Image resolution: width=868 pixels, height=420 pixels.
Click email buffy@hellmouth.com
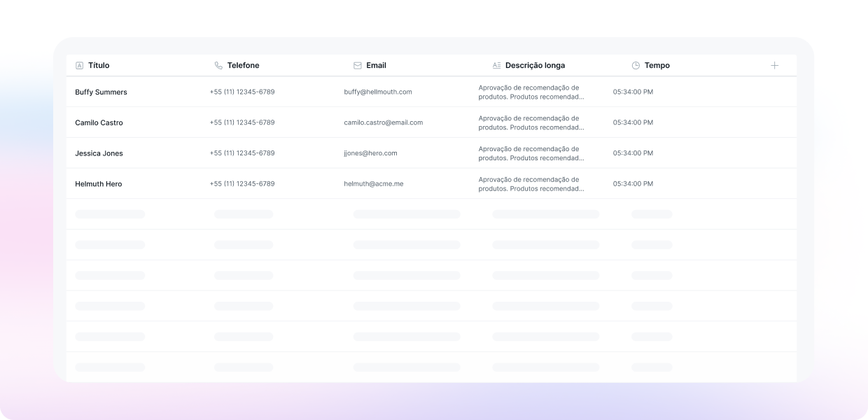coord(377,92)
